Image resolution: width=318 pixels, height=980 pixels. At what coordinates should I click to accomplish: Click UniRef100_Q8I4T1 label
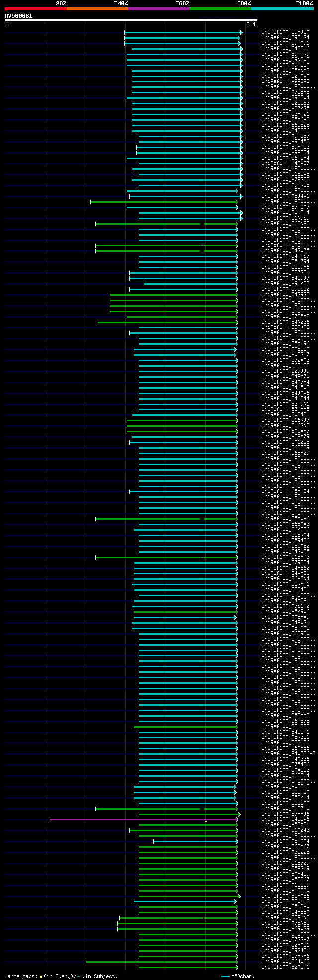tap(285, 589)
